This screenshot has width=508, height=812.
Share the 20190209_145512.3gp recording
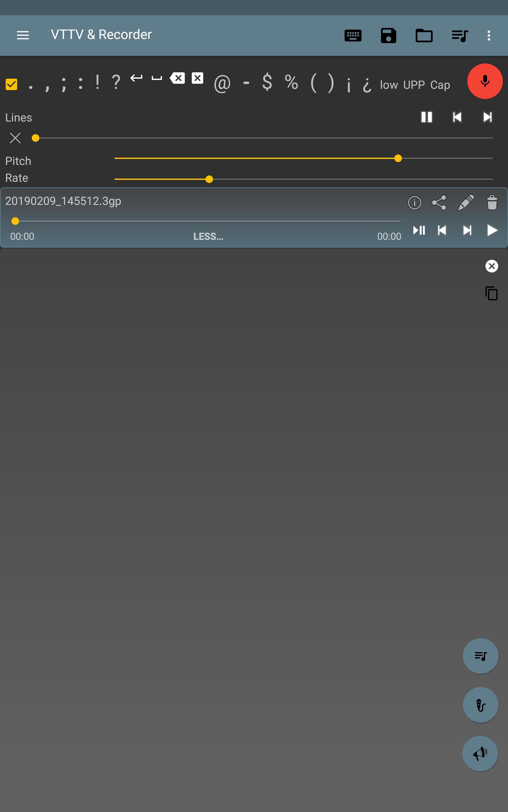pyautogui.click(x=439, y=203)
